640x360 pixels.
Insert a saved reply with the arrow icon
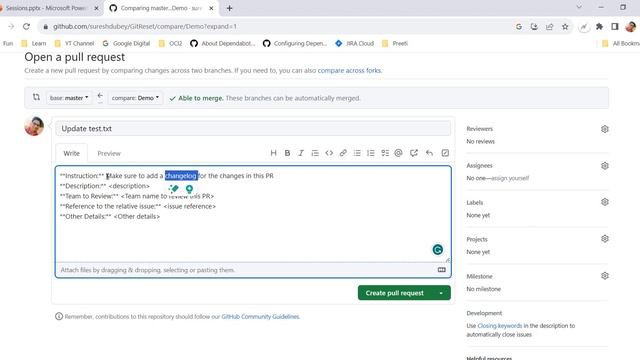(x=429, y=153)
